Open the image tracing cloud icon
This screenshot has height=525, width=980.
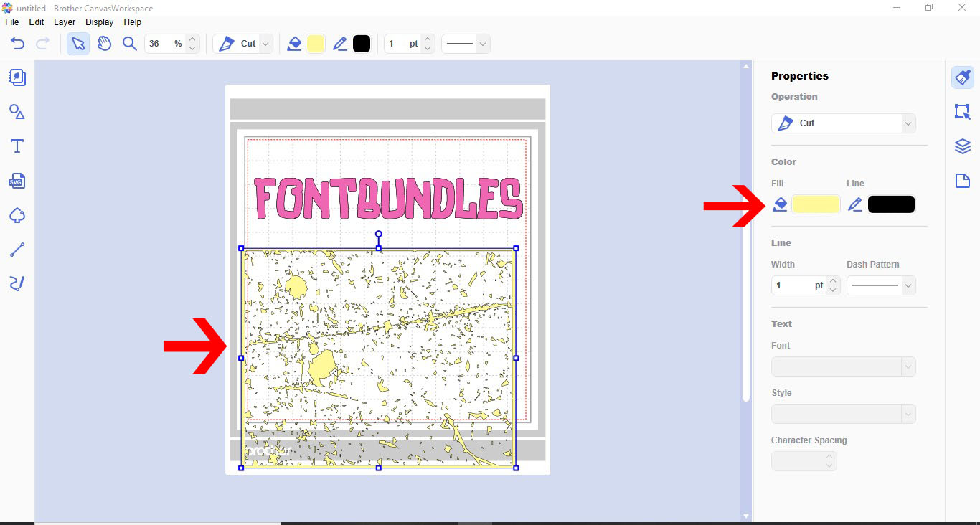(17, 215)
